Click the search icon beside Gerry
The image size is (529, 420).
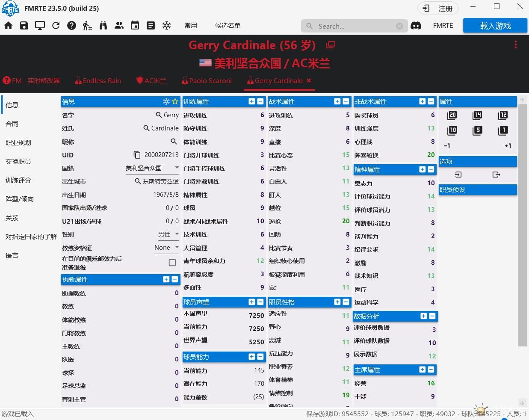[x=159, y=115]
